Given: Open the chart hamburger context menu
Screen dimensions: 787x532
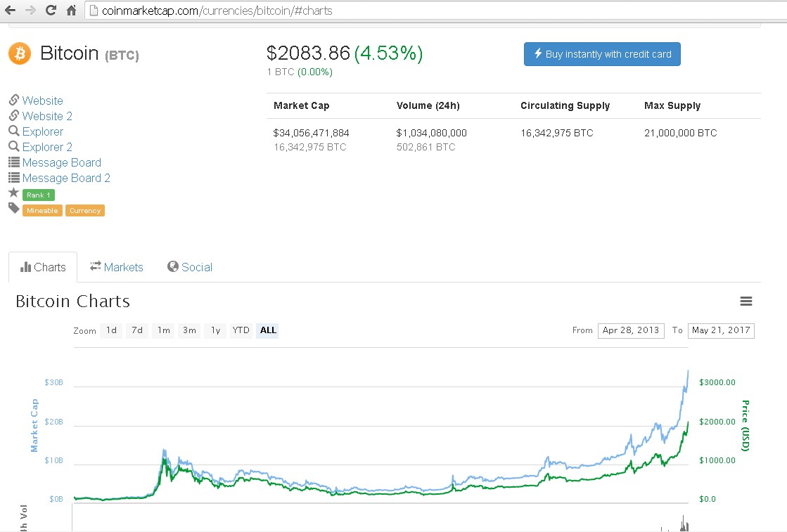Looking at the screenshot, I should coord(746,301).
